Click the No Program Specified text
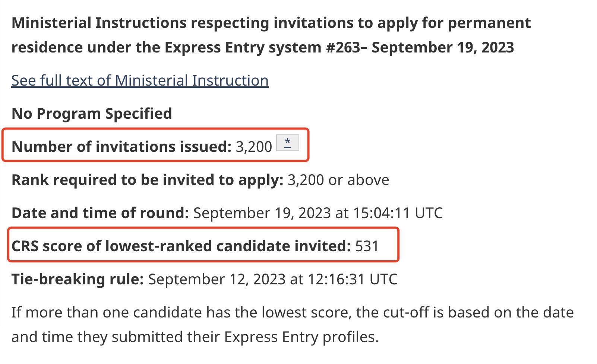 tap(92, 114)
